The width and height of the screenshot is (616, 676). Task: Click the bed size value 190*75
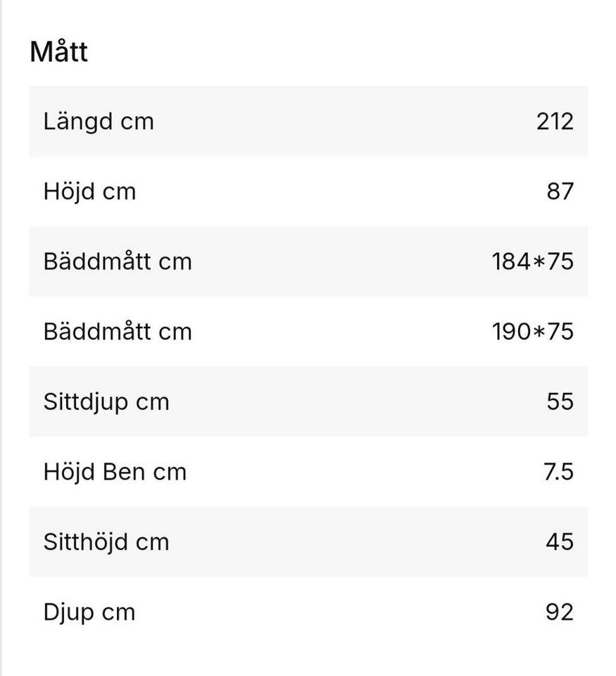click(x=532, y=332)
